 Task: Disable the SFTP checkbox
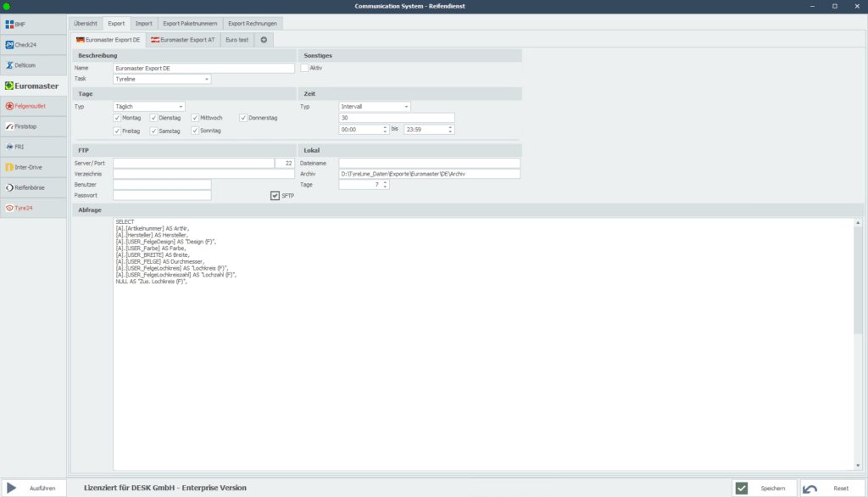pos(275,196)
